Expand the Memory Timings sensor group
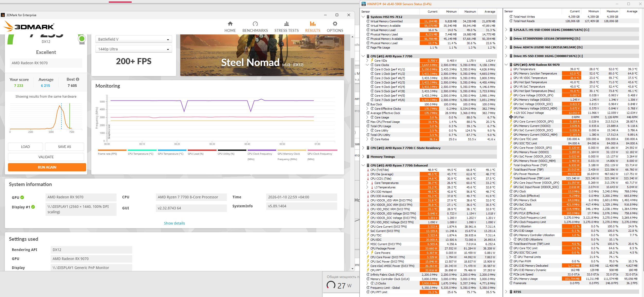 [363, 157]
